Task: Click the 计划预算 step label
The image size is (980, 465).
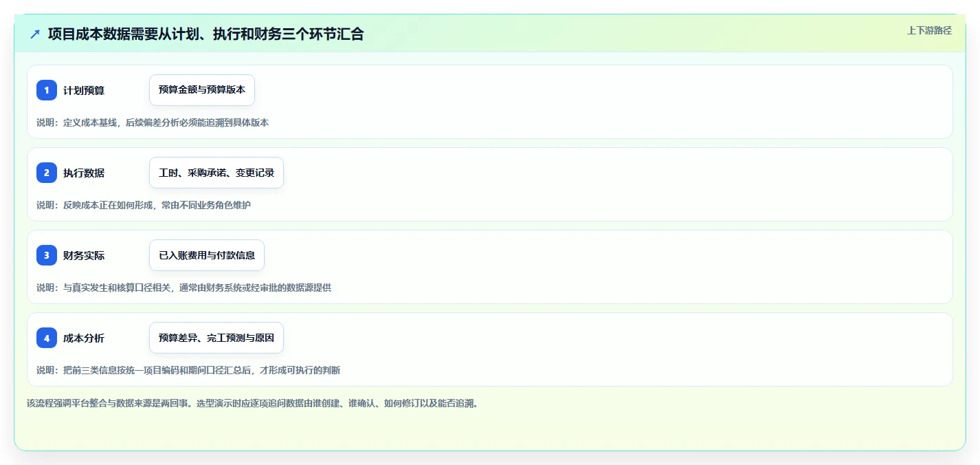Action: point(84,90)
